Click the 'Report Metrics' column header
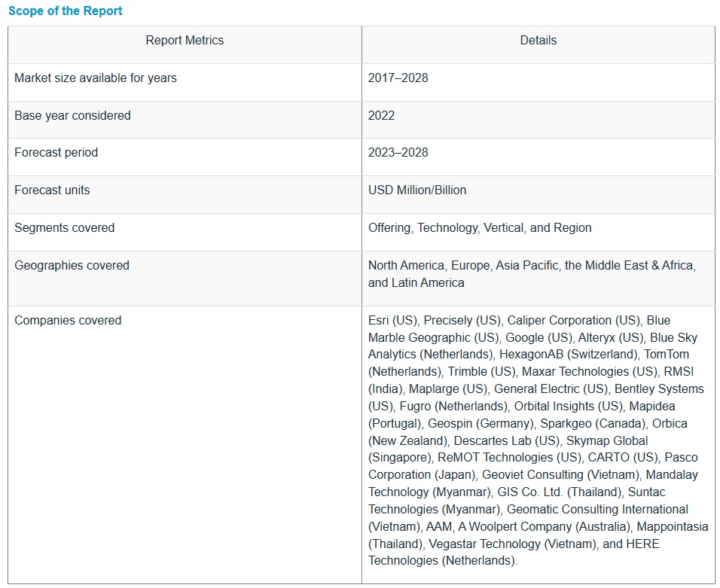720x588 pixels. [x=185, y=41]
